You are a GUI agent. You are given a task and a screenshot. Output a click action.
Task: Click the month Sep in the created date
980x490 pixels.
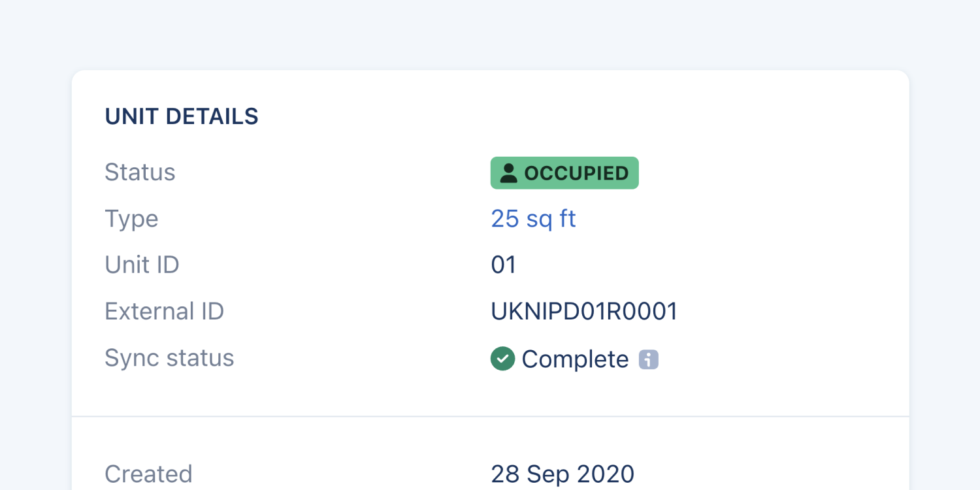click(x=546, y=474)
